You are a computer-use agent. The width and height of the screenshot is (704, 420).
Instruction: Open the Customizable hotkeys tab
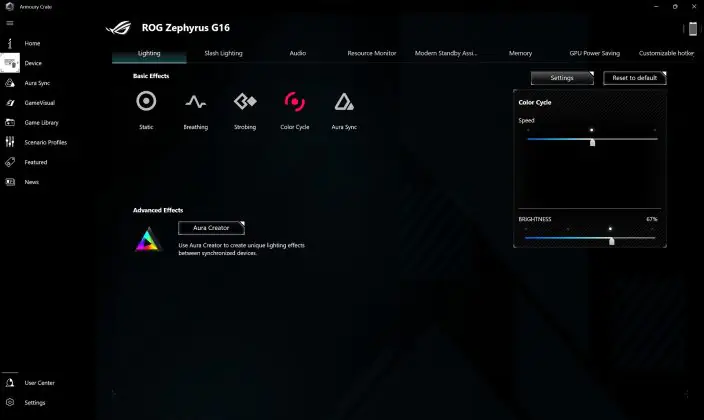(666, 53)
